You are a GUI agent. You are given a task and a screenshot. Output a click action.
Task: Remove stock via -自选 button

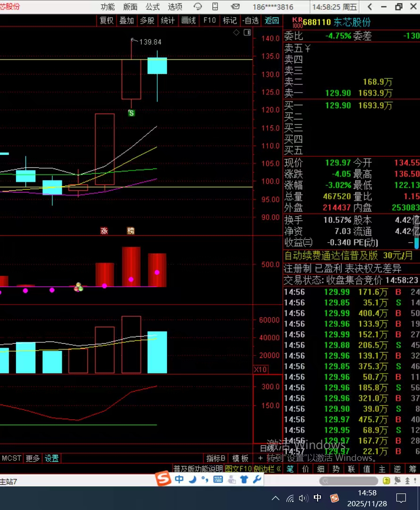coord(251,20)
